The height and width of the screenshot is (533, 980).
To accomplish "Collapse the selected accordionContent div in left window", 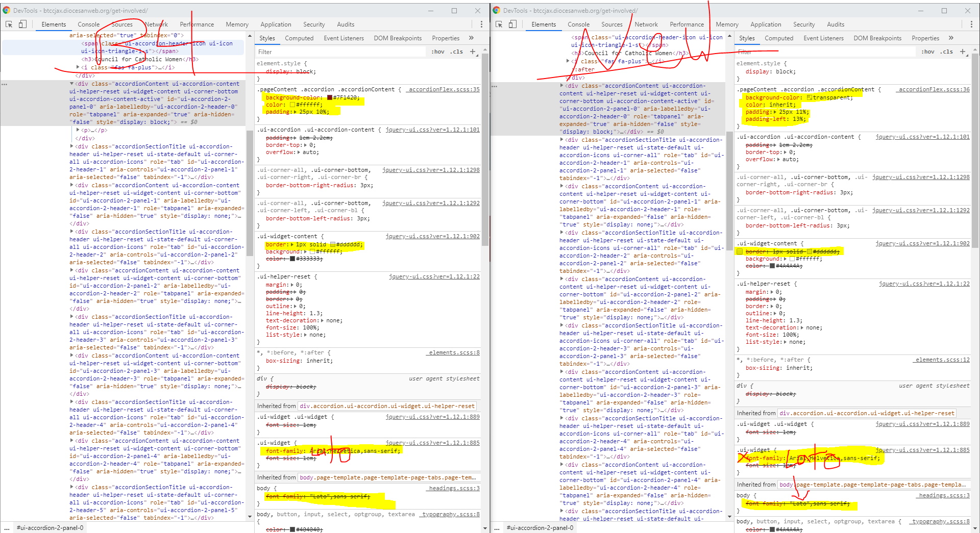I will (x=72, y=84).
